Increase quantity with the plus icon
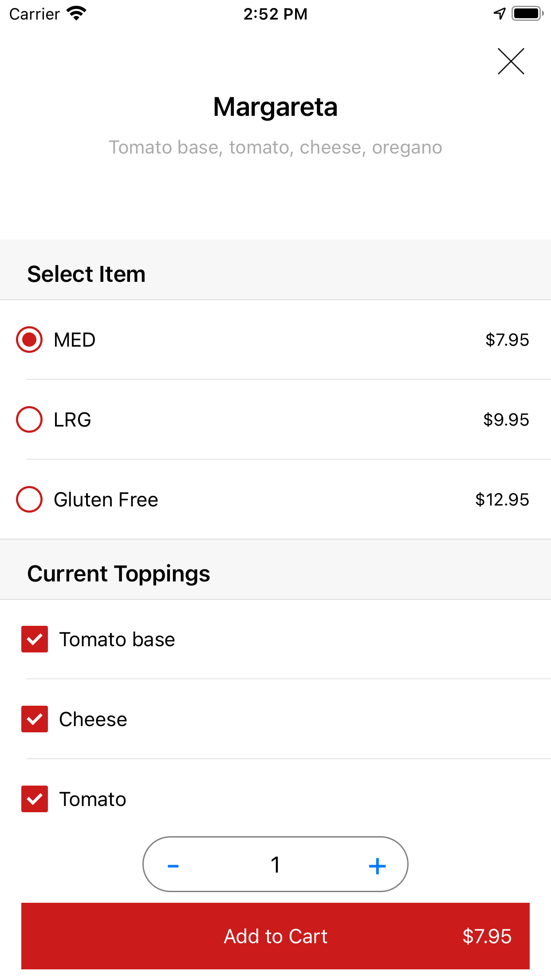This screenshot has height=980, width=551. [x=377, y=865]
